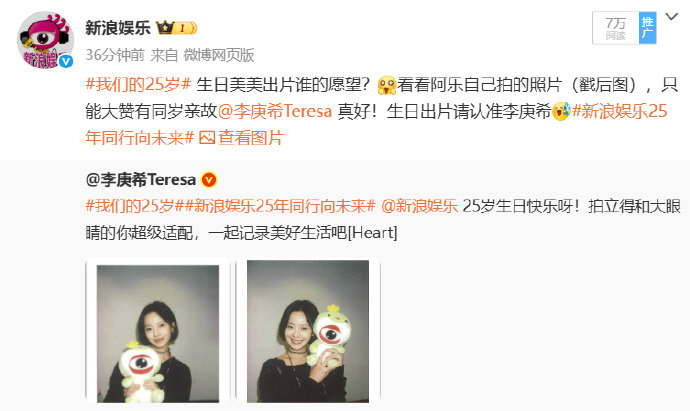
Task: Open the 新浪娱乐 account name link
Action: pos(118,28)
